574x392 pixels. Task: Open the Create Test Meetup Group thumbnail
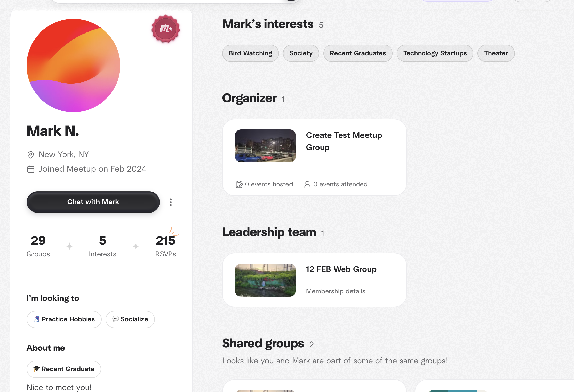265,146
